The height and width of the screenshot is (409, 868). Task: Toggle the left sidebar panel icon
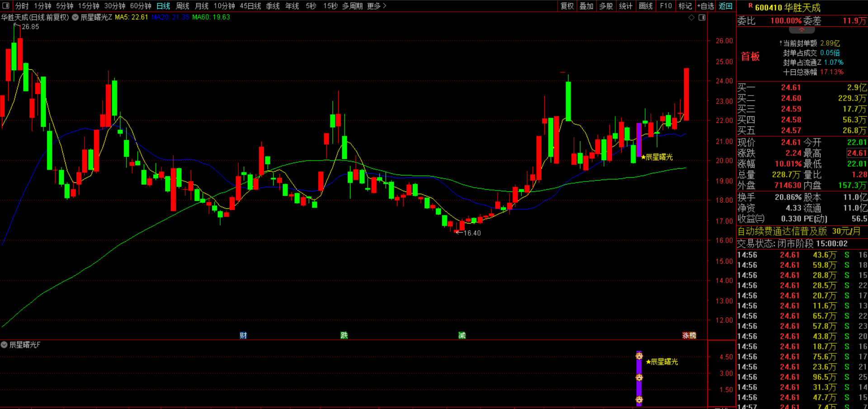[6, 6]
